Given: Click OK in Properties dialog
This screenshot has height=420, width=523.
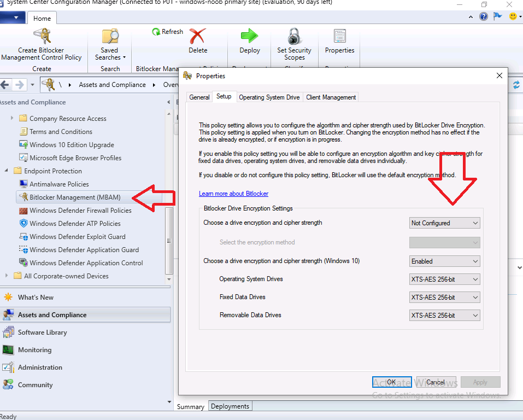Looking at the screenshot, I should pos(392,382).
